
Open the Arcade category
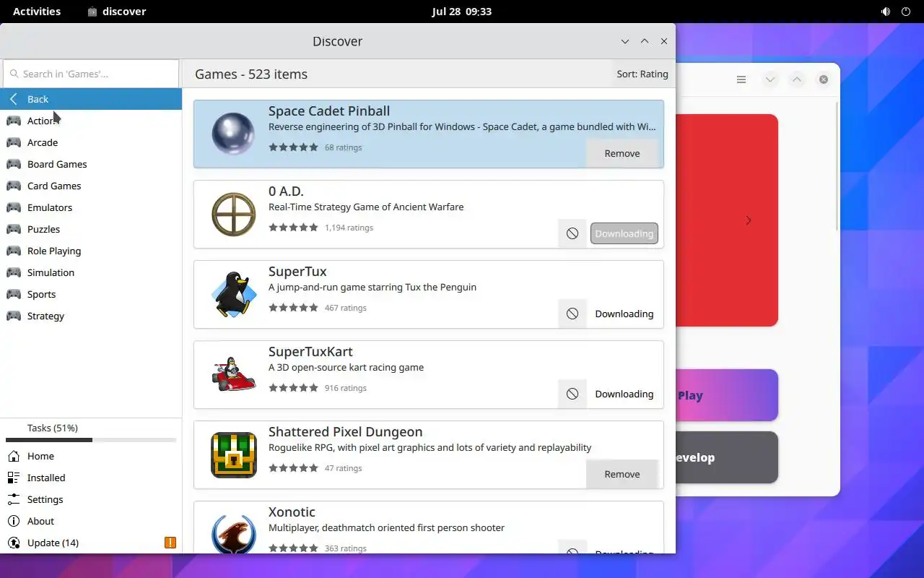point(91,142)
